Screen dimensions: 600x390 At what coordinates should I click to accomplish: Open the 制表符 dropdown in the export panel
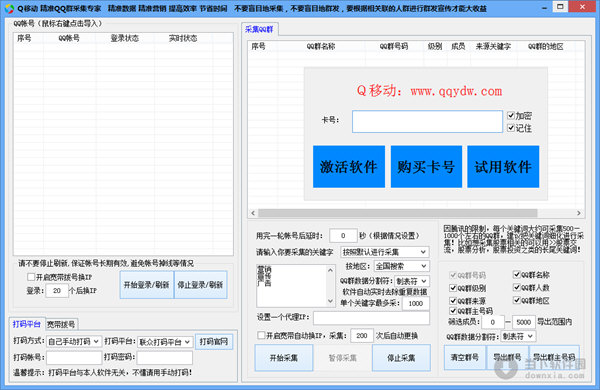click(x=518, y=336)
